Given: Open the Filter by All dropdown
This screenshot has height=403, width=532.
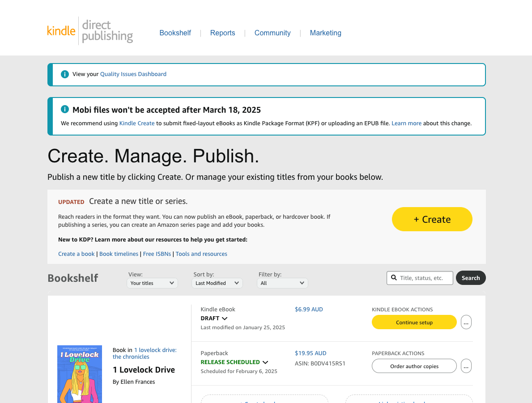Looking at the screenshot, I should click(282, 283).
